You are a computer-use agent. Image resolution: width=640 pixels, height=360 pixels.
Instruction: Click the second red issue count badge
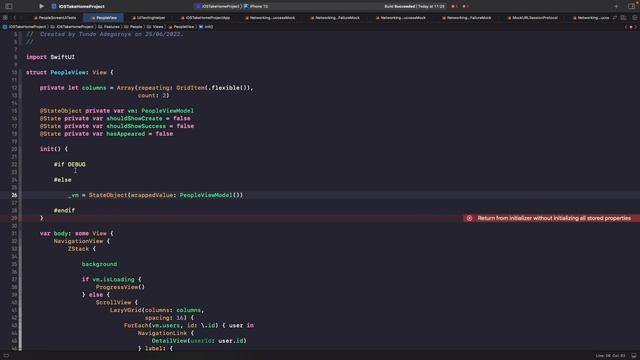point(465,6)
